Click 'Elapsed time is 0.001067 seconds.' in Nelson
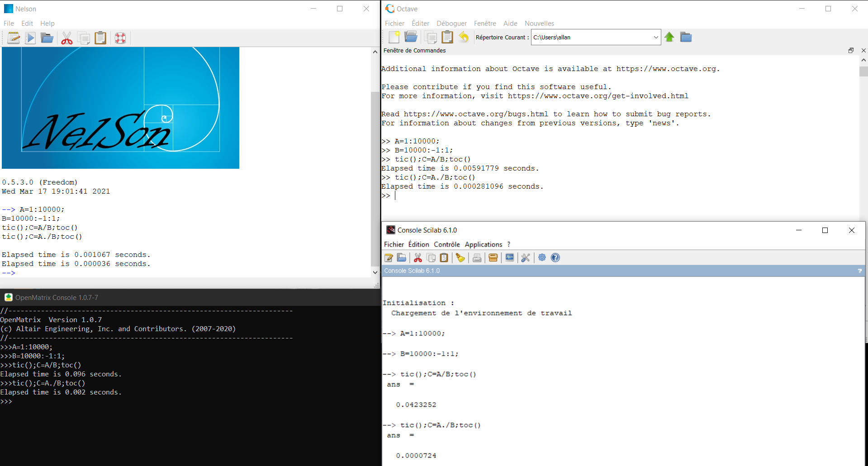868x466 pixels. coord(76,255)
